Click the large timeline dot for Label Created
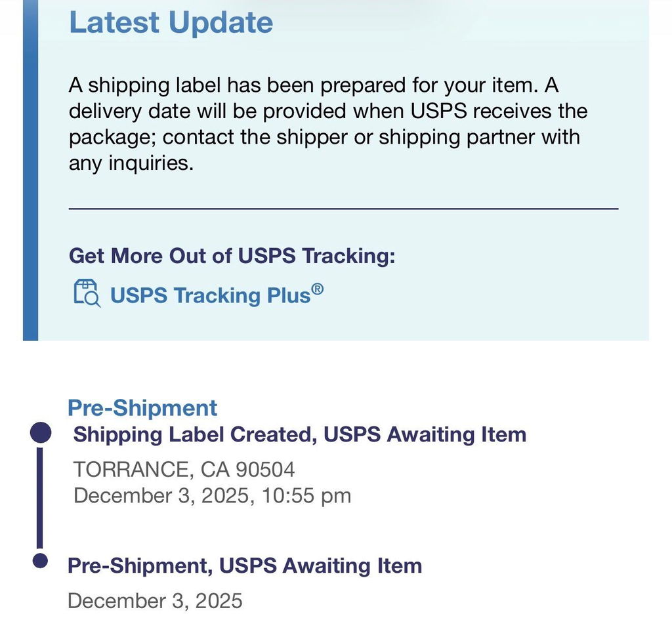Image resolution: width=672 pixels, height=637 pixels. (41, 432)
